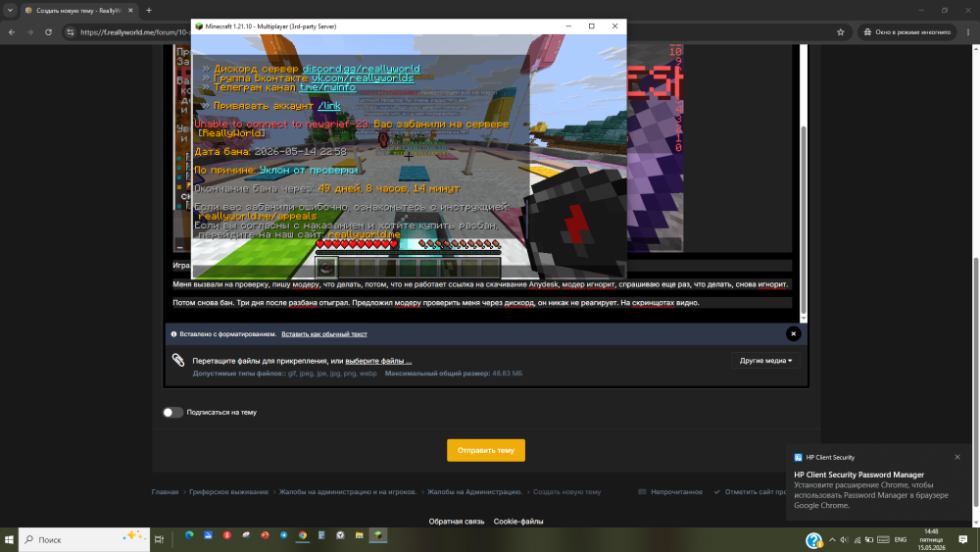The width and height of the screenshot is (980, 552).
Task: Open the Windows Start menu
Action: click(9, 539)
